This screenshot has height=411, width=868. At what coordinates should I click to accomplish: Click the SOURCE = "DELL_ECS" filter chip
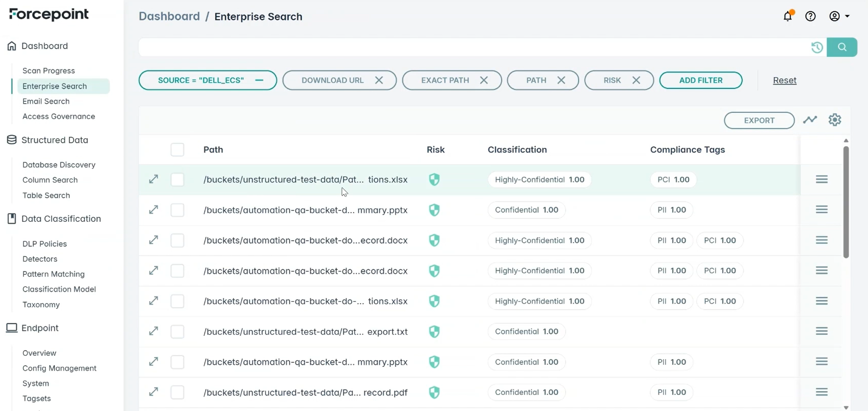click(x=208, y=80)
